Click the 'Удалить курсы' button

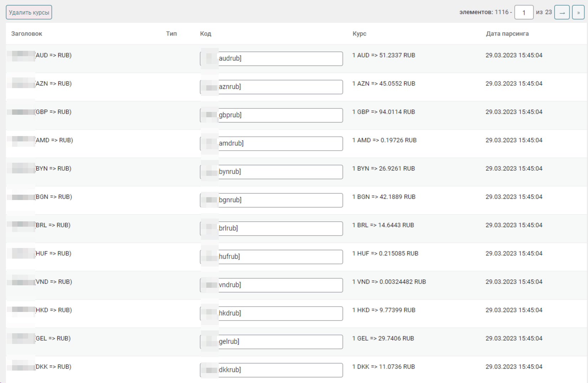coord(29,12)
